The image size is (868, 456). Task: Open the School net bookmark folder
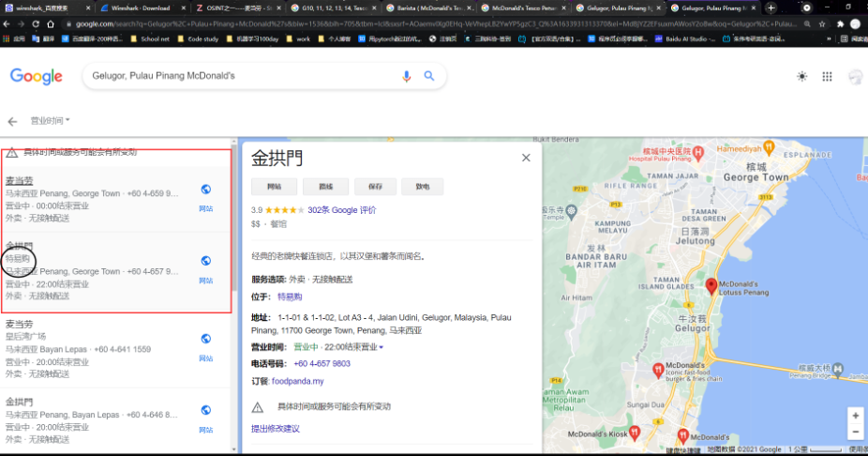(150, 38)
